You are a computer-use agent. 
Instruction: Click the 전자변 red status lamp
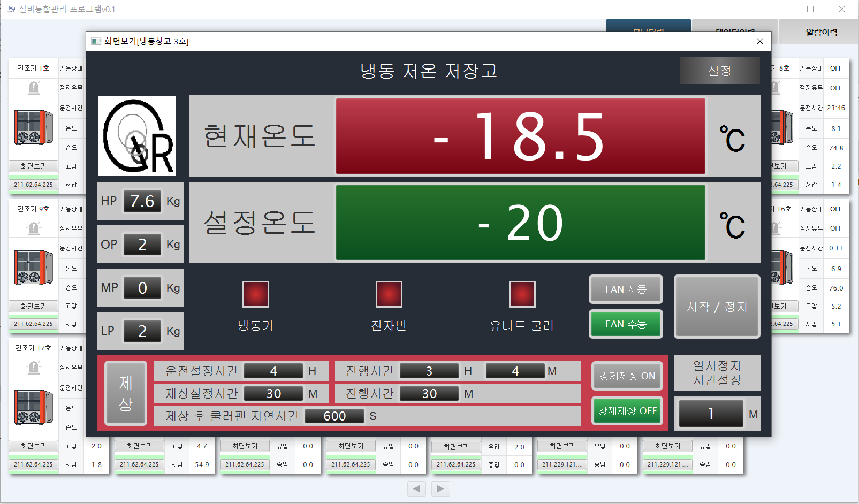[x=389, y=294]
